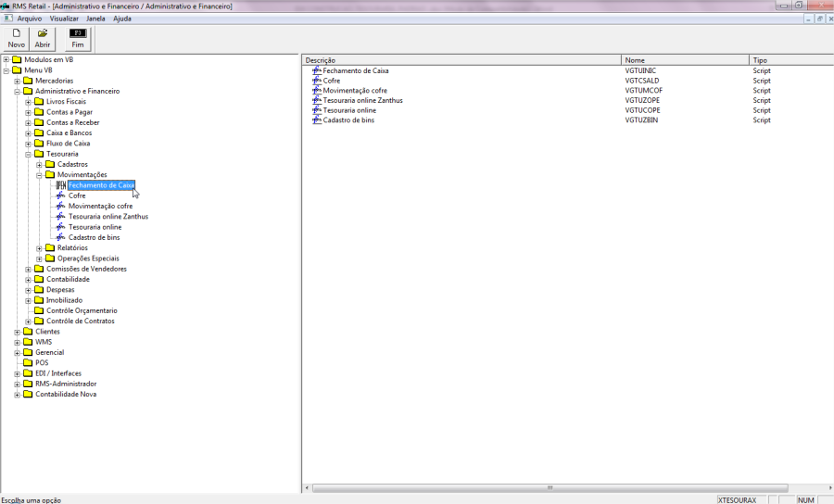Select the EDI / Interfaces item

click(x=58, y=373)
